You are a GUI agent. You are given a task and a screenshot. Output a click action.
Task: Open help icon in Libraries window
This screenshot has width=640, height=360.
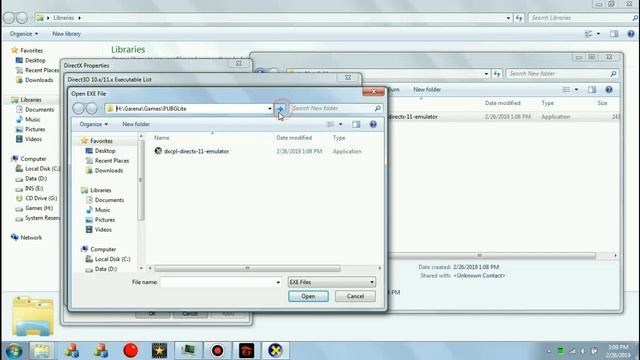[x=631, y=34]
